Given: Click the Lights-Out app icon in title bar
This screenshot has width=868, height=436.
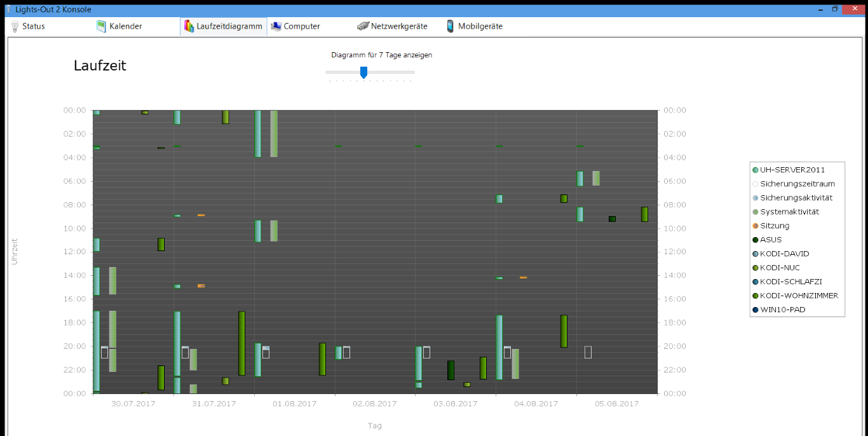Looking at the screenshot, I should tap(9, 10).
